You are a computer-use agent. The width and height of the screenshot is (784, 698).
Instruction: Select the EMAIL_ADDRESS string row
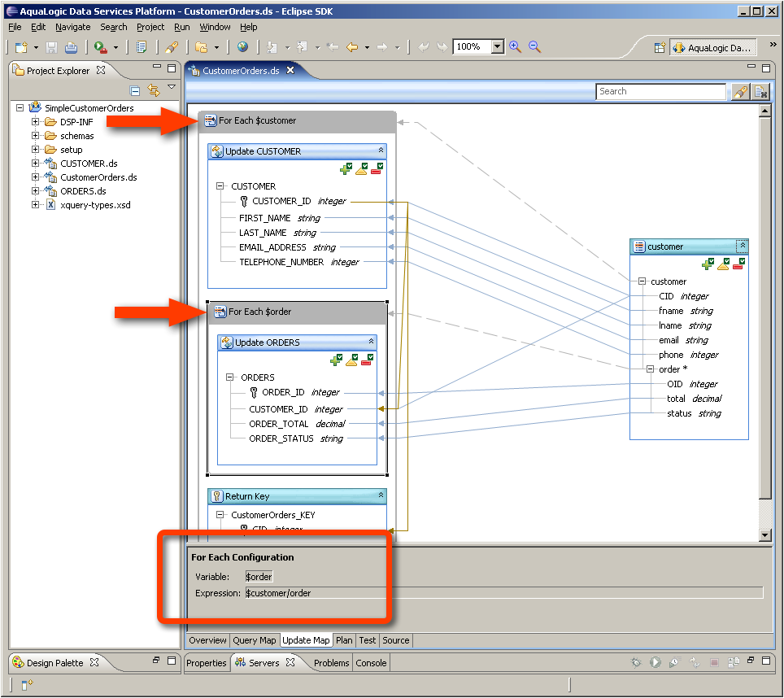287,247
